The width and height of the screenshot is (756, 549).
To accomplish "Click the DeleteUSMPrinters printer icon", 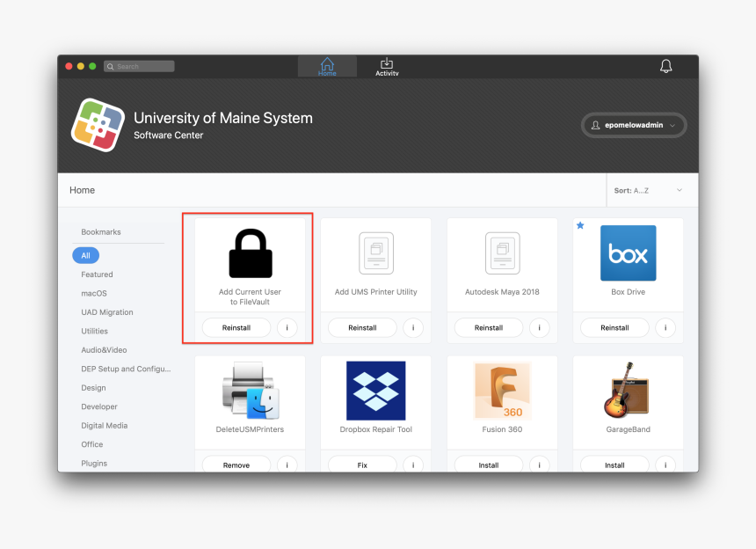I will point(251,391).
